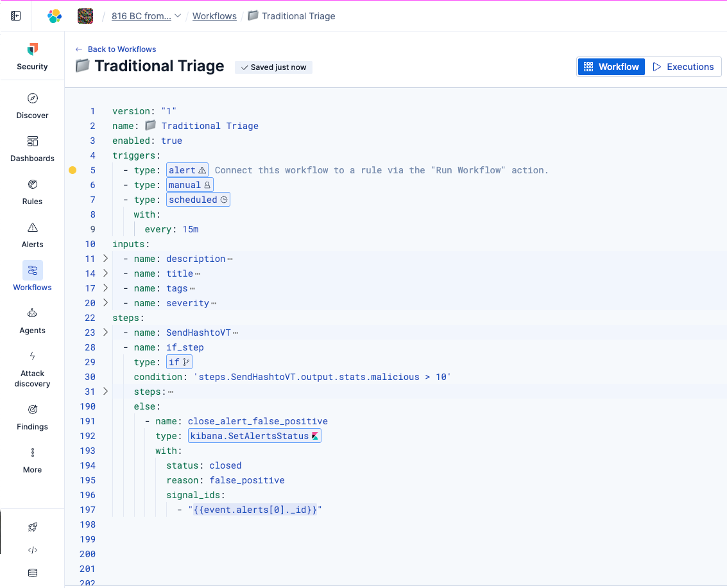The image size is (727, 588).
Task: Open Discover from the sidebar
Action: (32, 105)
